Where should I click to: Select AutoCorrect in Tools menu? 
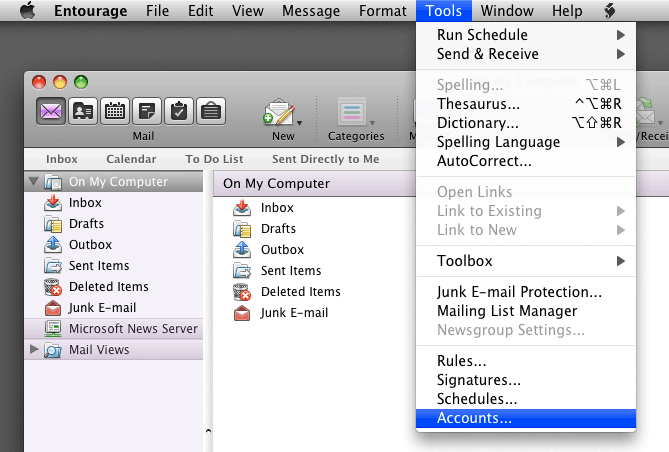(526, 161)
